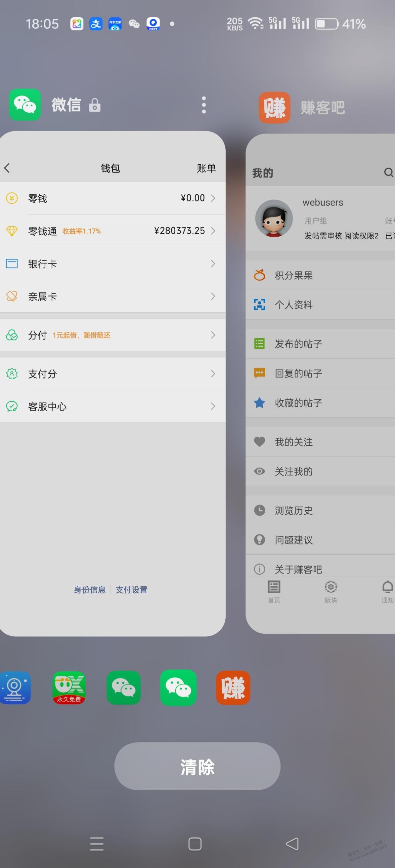Expand the 支付分 row chevron
The image size is (395, 868).
(213, 374)
